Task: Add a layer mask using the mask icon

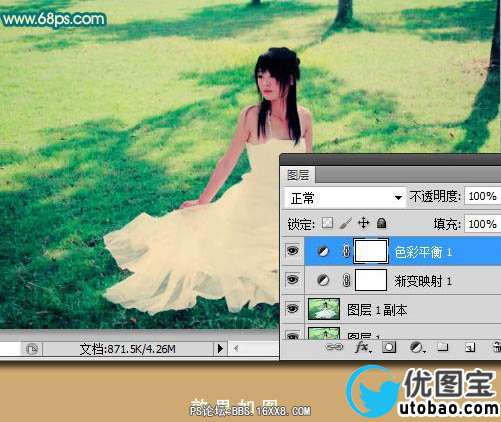Action: pyautogui.click(x=389, y=348)
